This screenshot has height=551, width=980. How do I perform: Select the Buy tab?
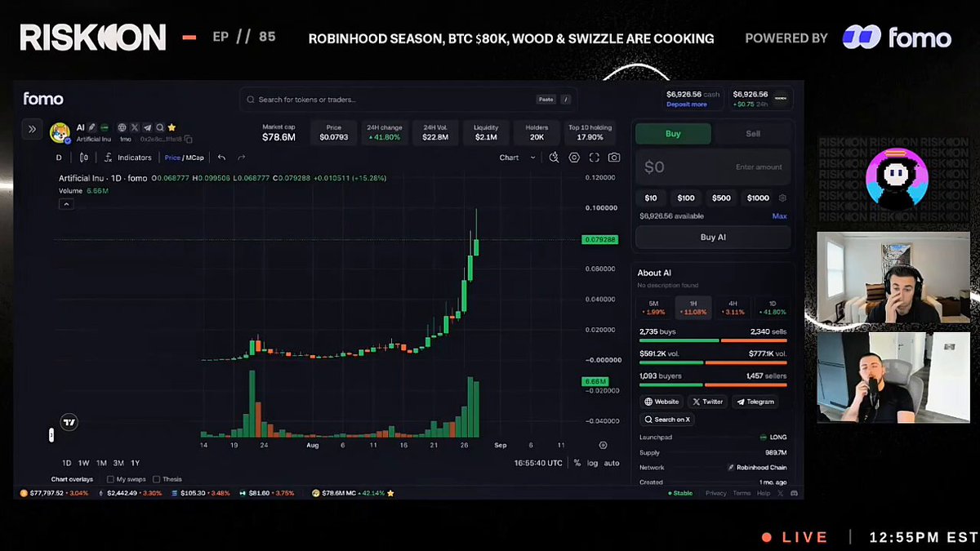[x=673, y=134]
